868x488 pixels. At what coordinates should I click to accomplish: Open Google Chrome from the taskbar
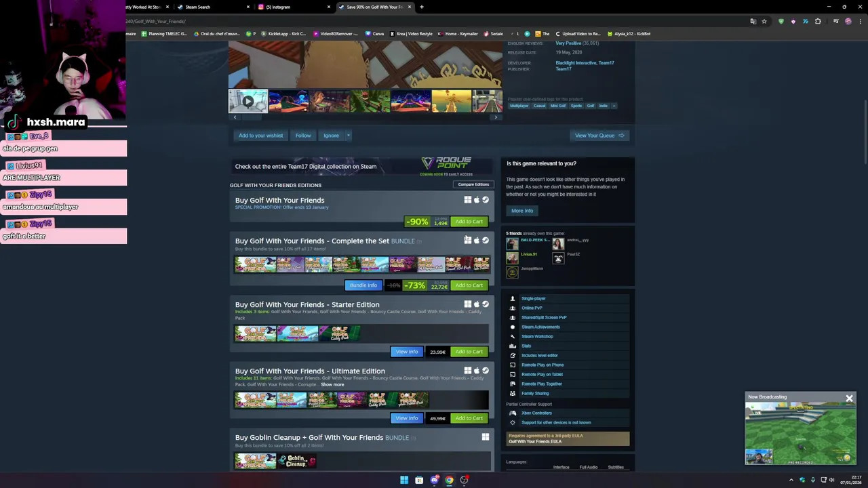[449, 480]
